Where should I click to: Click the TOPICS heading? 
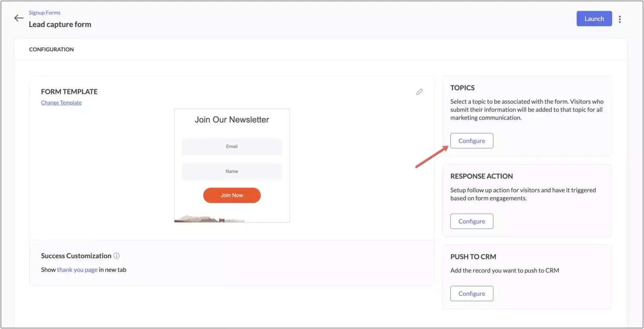click(462, 88)
